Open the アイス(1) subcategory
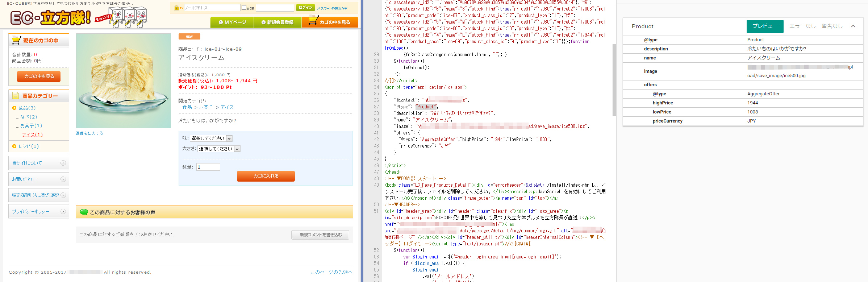The height and width of the screenshot is (282, 868). pyautogui.click(x=33, y=134)
